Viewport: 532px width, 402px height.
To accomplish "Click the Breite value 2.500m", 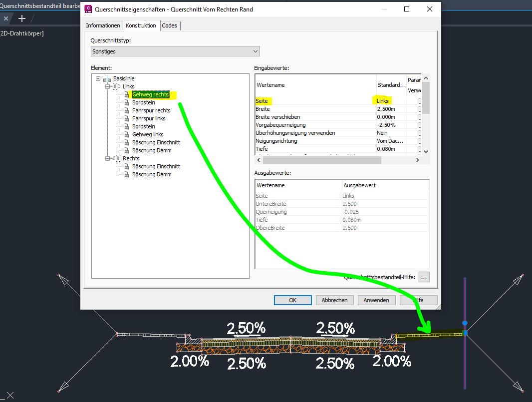I will tap(386, 109).
